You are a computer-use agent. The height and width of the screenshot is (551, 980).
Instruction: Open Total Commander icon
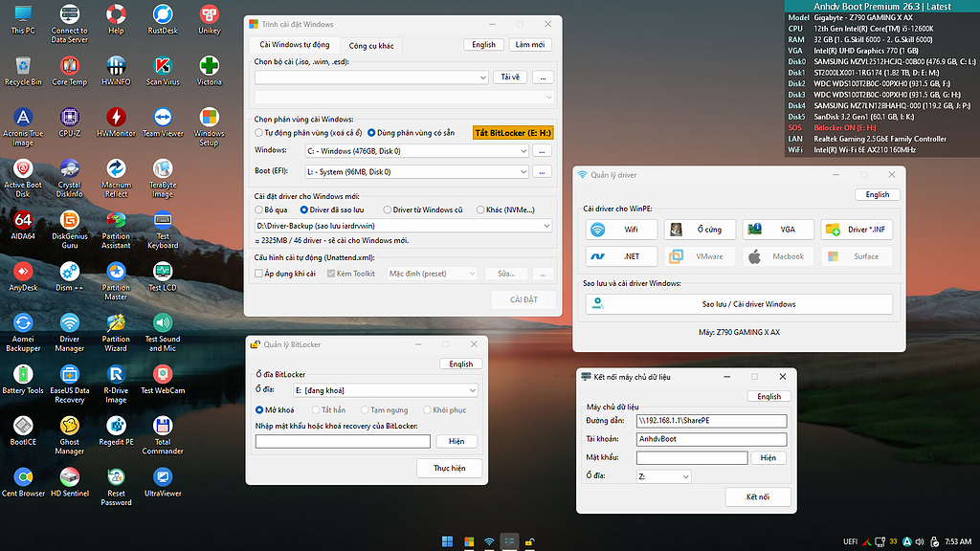(x=163, y=435)
